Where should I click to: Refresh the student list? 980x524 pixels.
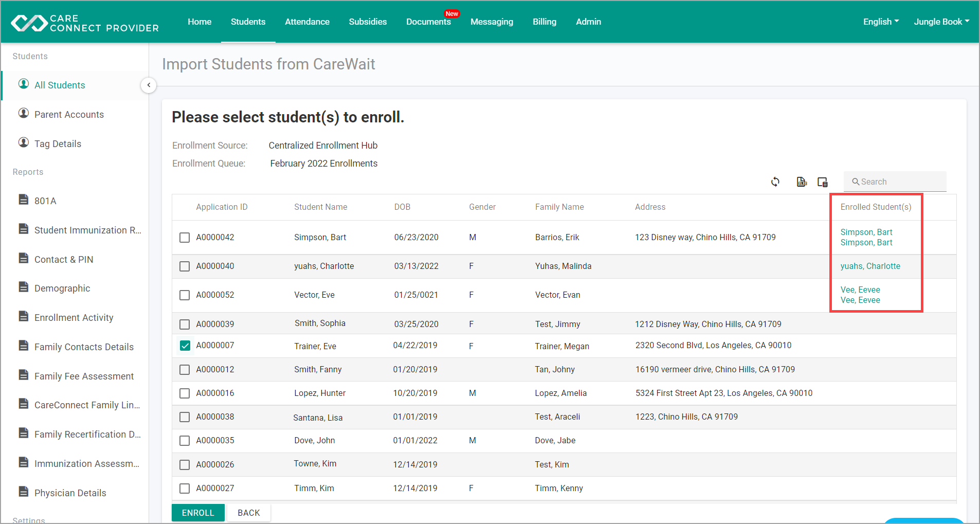tap(775, 182)
